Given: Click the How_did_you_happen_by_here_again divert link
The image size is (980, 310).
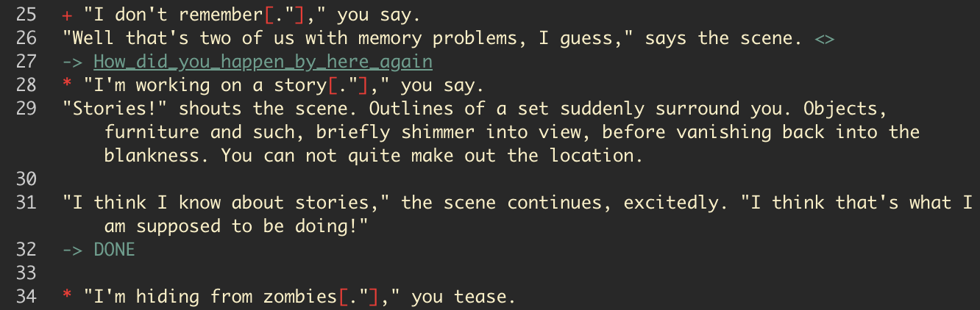Looking at the screenshot, I should click(x=263, y=62).
